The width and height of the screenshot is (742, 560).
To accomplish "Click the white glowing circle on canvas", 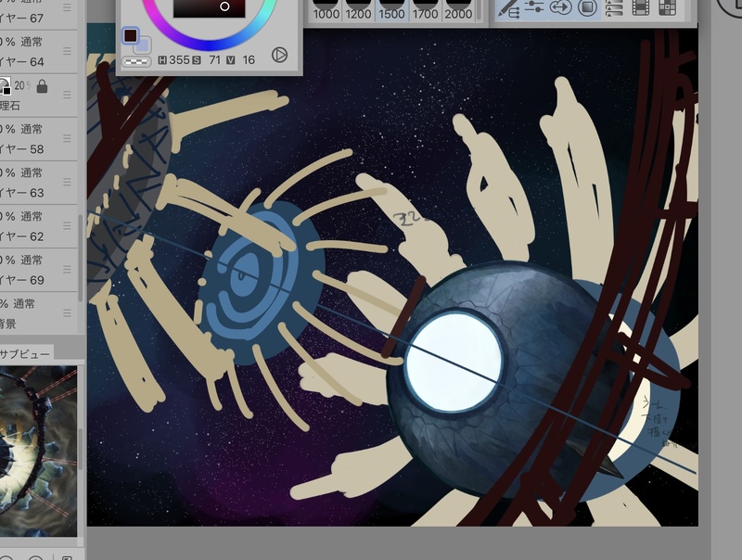I will tap(454, 363).
